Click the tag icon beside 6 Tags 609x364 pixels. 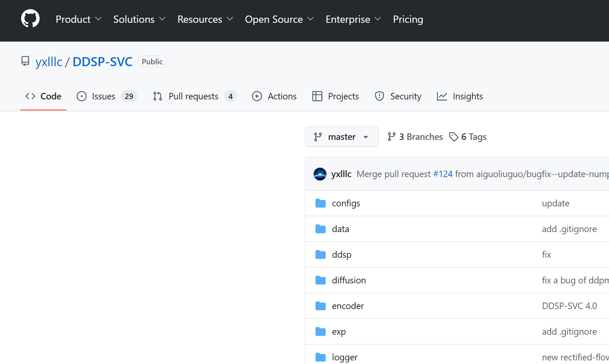coord(454,137)
